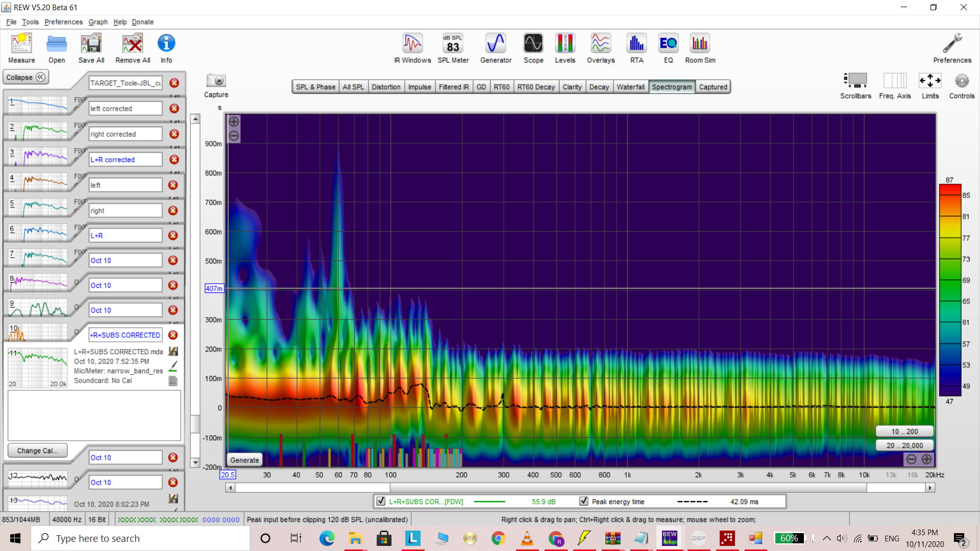
Task: Open the Tools menu
Action: click(30, 22)
